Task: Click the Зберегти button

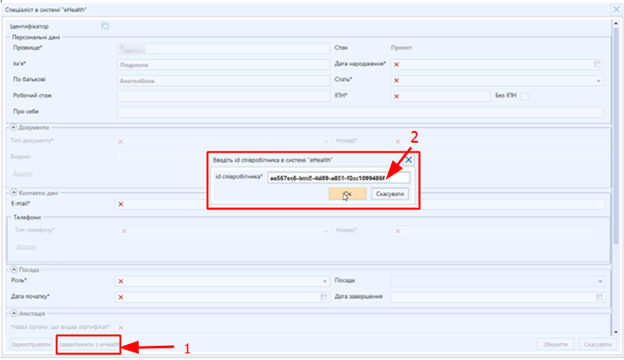Action: [x=556, y=344]
